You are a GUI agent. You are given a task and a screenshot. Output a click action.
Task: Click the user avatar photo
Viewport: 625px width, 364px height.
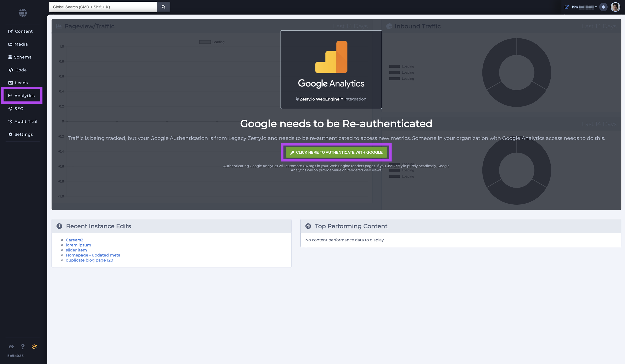pyautogui.click(x=615, y=7)
